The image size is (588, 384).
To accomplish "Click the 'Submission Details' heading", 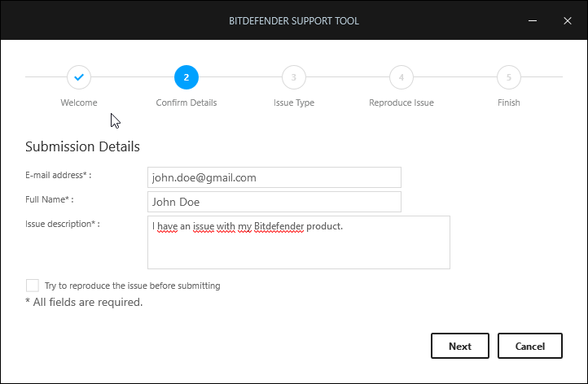I will [82, 146].
